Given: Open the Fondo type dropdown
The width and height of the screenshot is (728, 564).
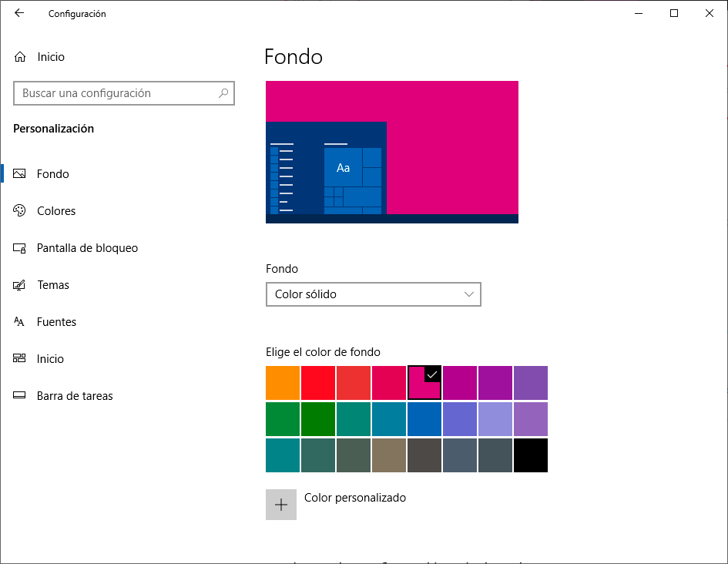Looking at the screenshot, I should click(x=373, y=294).
